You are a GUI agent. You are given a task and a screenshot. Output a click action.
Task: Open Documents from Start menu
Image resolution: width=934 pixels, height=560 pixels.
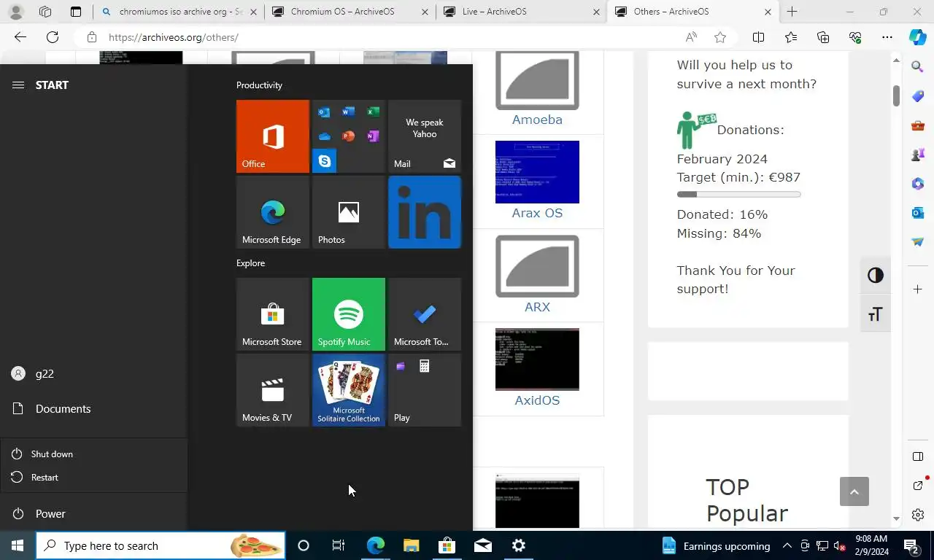93,408
